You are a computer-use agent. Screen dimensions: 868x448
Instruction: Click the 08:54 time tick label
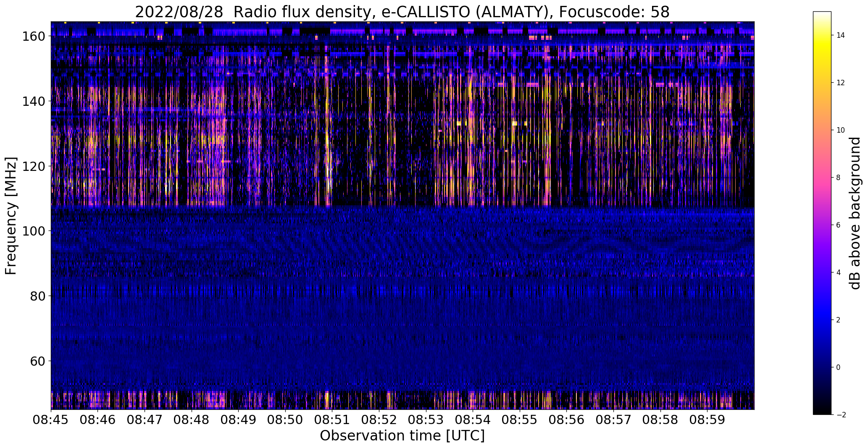point(473,419)
